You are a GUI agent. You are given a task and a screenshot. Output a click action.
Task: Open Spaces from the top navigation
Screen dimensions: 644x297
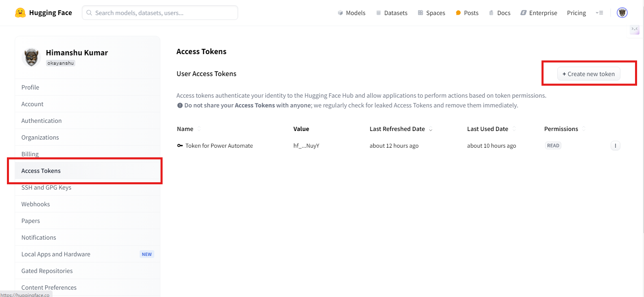tap(432, 13)
